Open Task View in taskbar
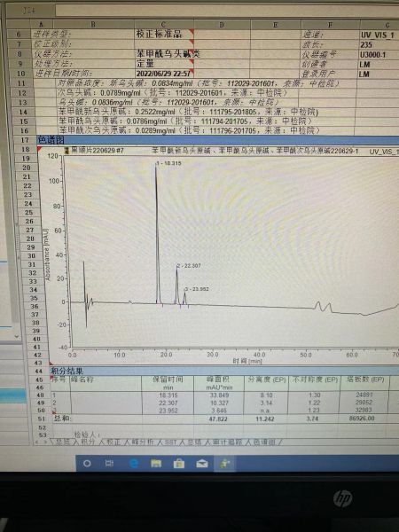This screenshot has width=399, height=532. pos(109,464)
